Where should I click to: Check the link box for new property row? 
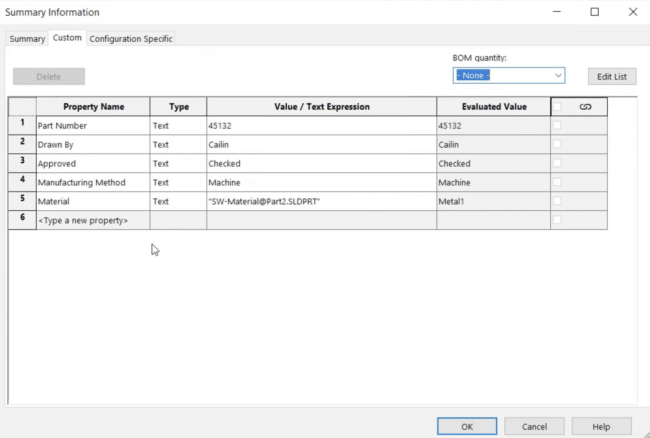coord(557,220)
